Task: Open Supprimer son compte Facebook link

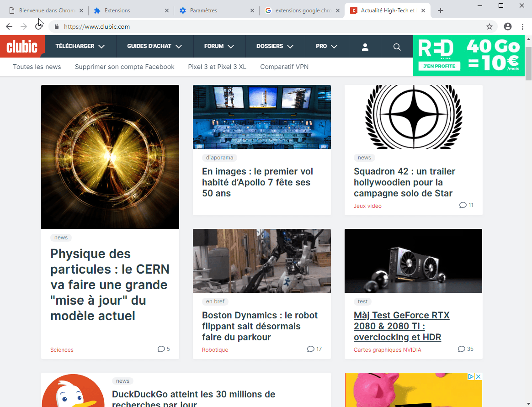Action: click(x=124, y=67)
